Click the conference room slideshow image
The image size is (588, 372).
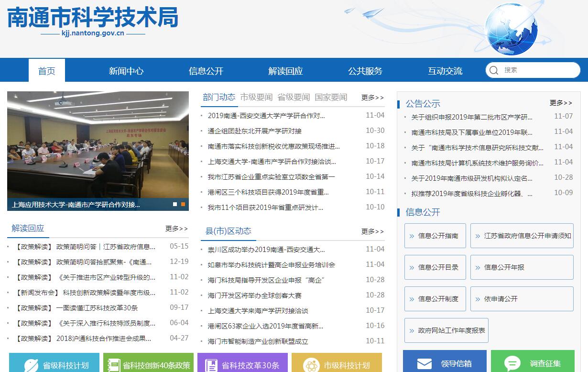pos(98,143)
